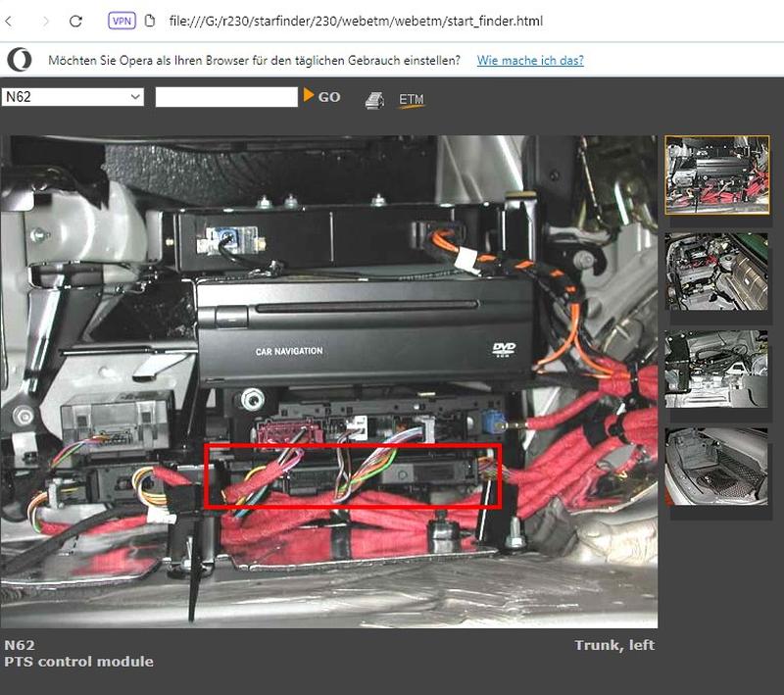Click the 'PTS control module' text
The height and width of the screenshot is (695, 784).
[79, 662]
